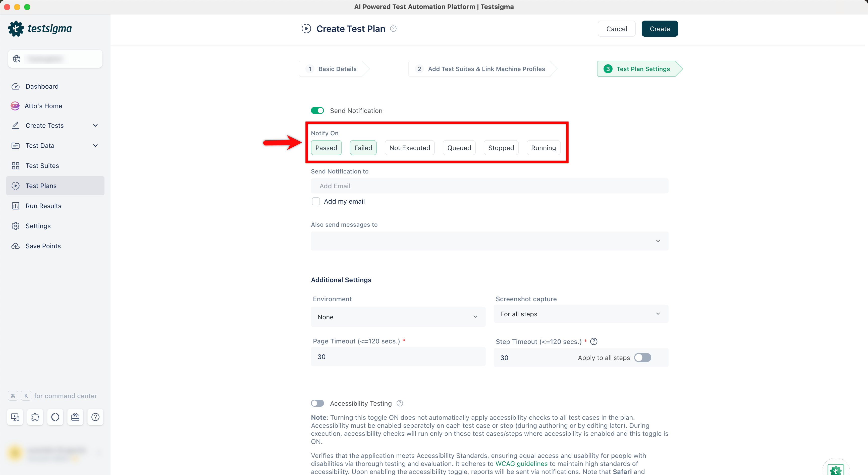This screenshot has height=475, width=868.
Task: Turn on the Accessibility Testing toggle
Action: 317,403
